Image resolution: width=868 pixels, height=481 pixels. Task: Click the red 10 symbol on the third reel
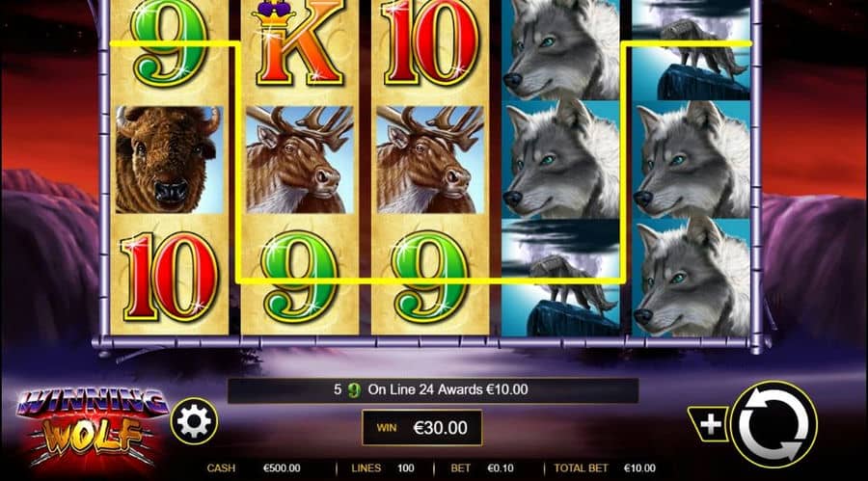[x=430, y=44]
